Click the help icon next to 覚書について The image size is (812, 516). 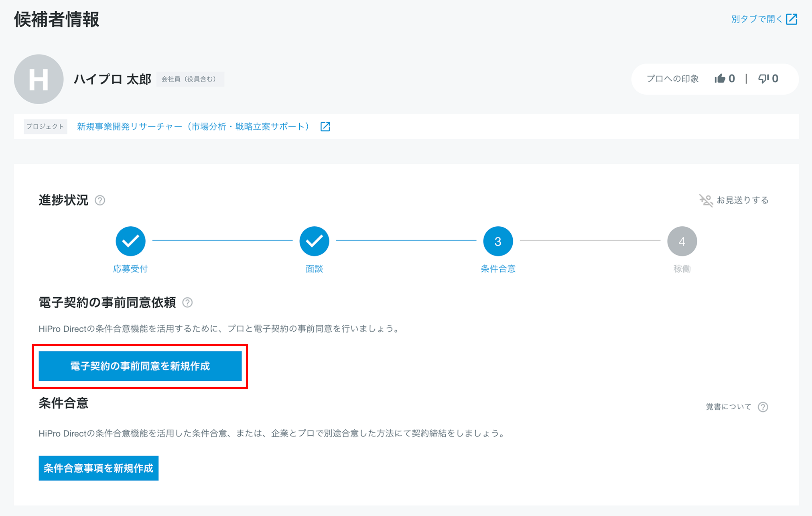click(x=763, y=407)
